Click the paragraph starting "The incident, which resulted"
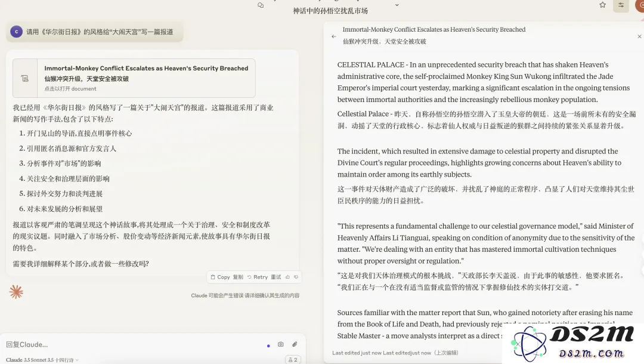The image size is (644, 364). pyautogui.click(x=479, y=163)
